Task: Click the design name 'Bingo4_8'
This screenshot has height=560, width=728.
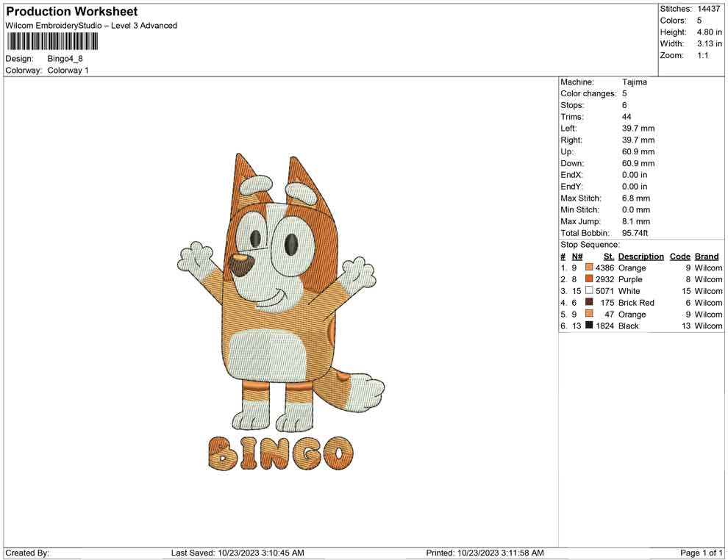Action: (x=65, y=59)
